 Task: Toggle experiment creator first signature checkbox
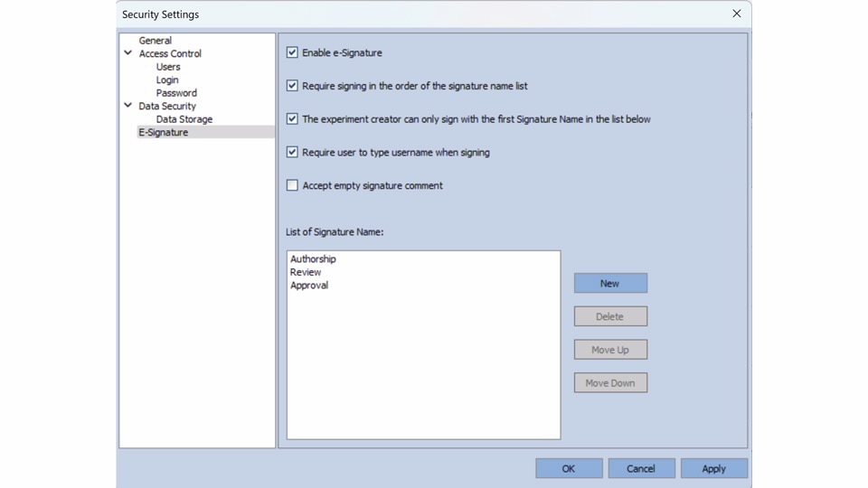coord(292,118)
